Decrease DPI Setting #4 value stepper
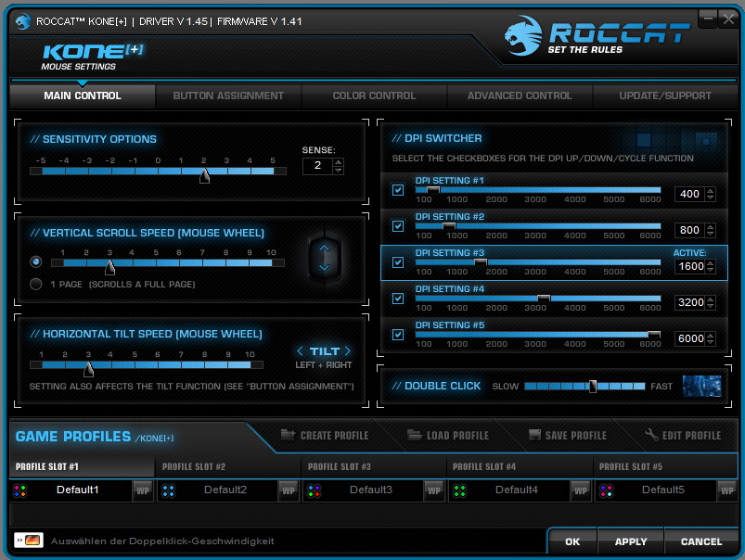 [711, 306]
